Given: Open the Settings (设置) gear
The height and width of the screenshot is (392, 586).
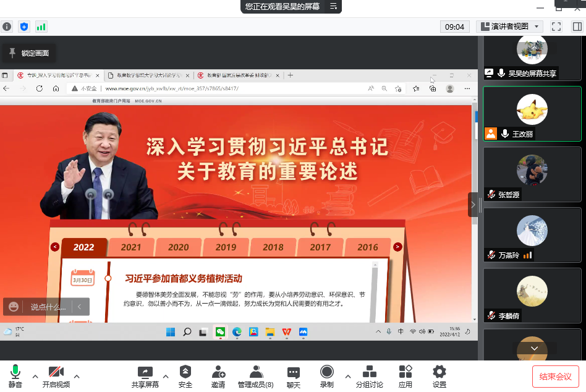Looking at the screenshot, I should pyautogui.click(x=439, y=372).
